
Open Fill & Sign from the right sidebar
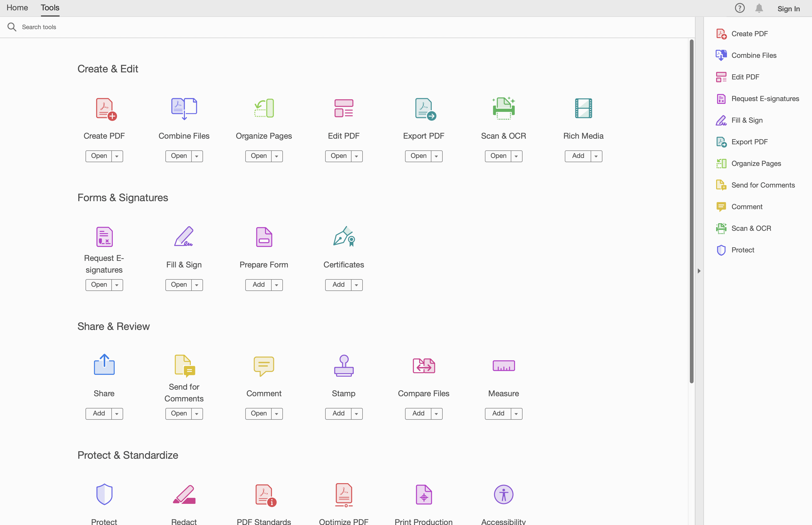(x=739, y=120)
